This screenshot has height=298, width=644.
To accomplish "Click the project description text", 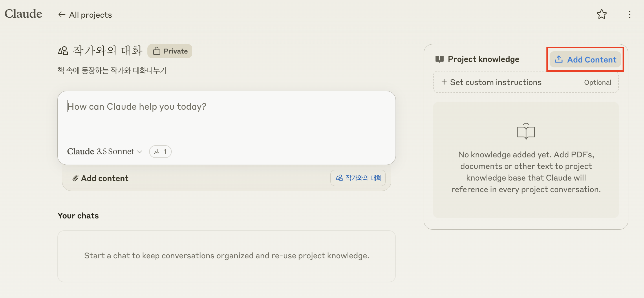I will (112, 70).
